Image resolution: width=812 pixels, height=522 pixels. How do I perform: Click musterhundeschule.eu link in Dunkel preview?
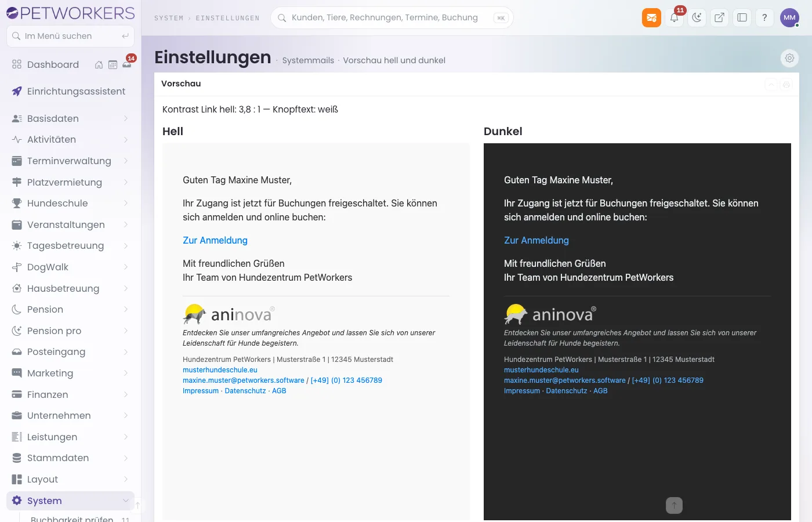click(541, 370)
